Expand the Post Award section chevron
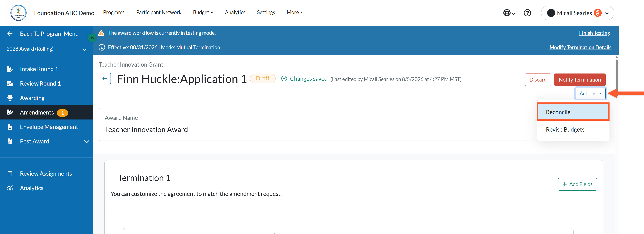The image size is (644, 234). click(x=87, y=142)
